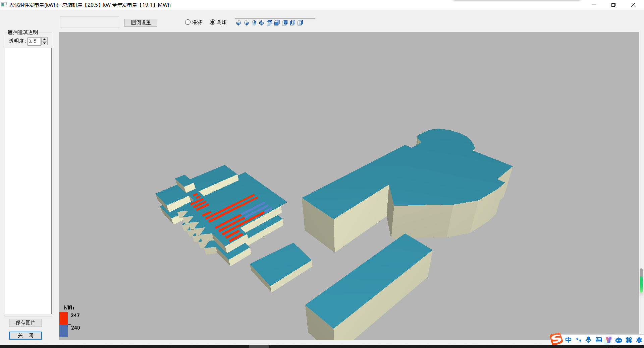Image resolution: width=644 pixels, height=348 pixels.
Task: Click the 透明度 value input field
Action: 34,41
